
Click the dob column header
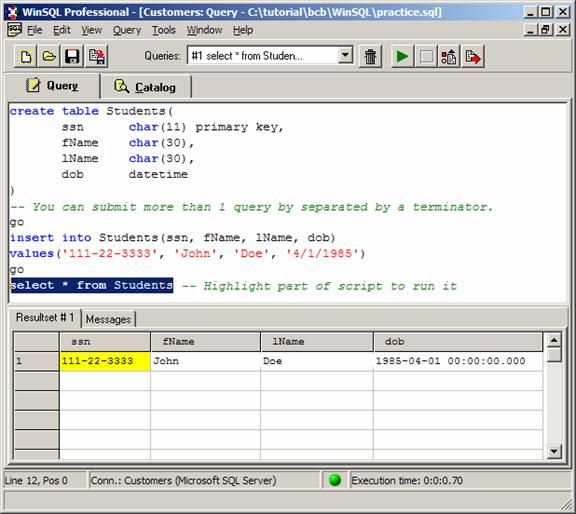coord(458,342)
